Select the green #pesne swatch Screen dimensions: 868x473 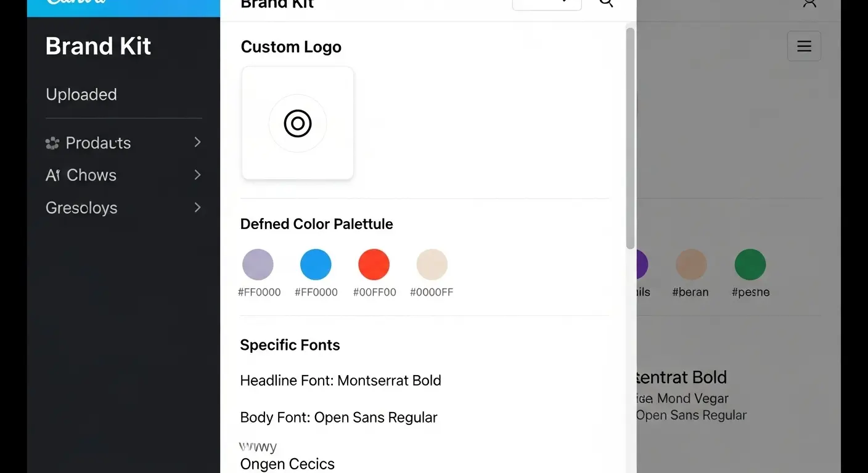[750, 265]
